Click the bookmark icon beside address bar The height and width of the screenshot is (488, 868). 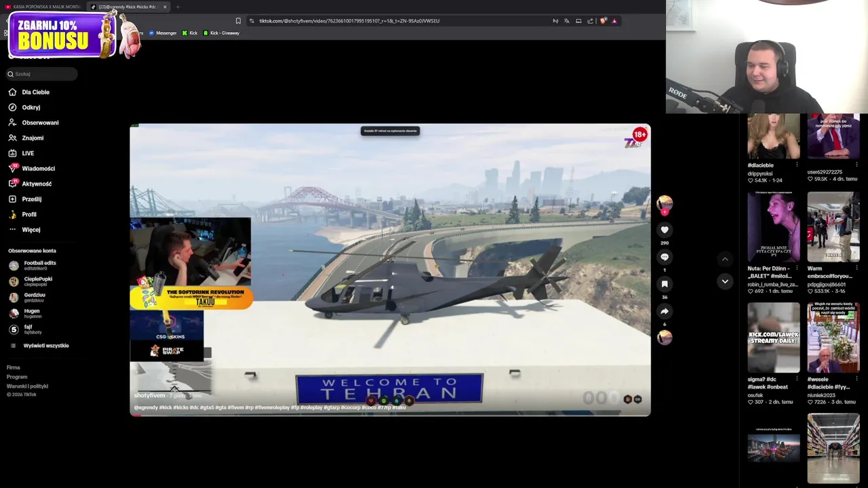238,21
